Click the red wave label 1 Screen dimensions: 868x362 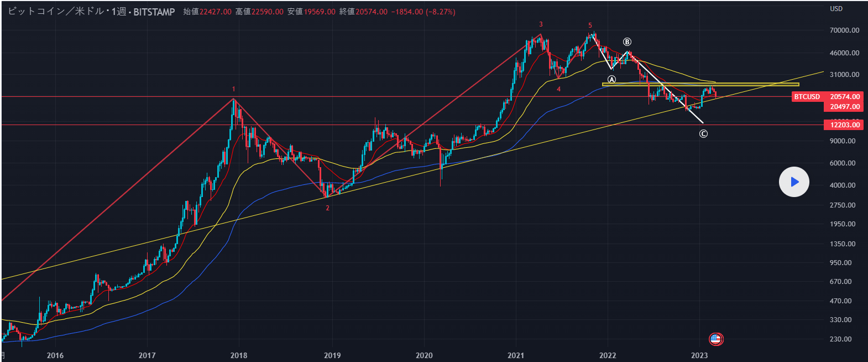233,89
